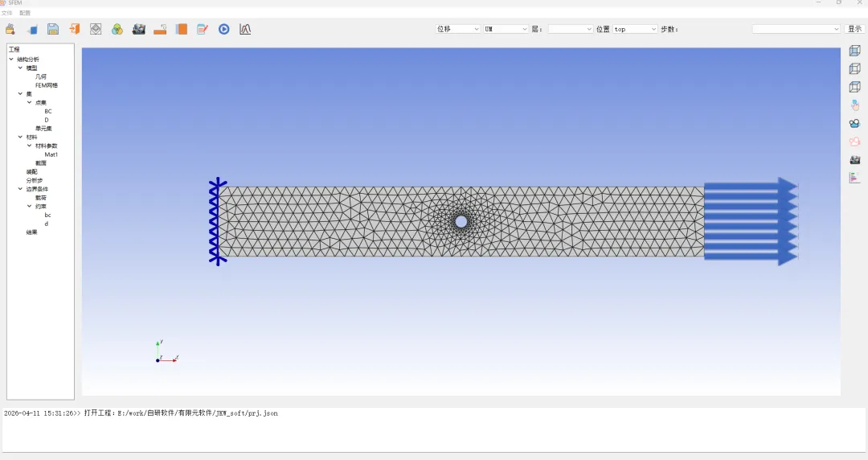
Task: Select lowercase d under 约束
Action: pyautogui.click(x=47, y=224)
